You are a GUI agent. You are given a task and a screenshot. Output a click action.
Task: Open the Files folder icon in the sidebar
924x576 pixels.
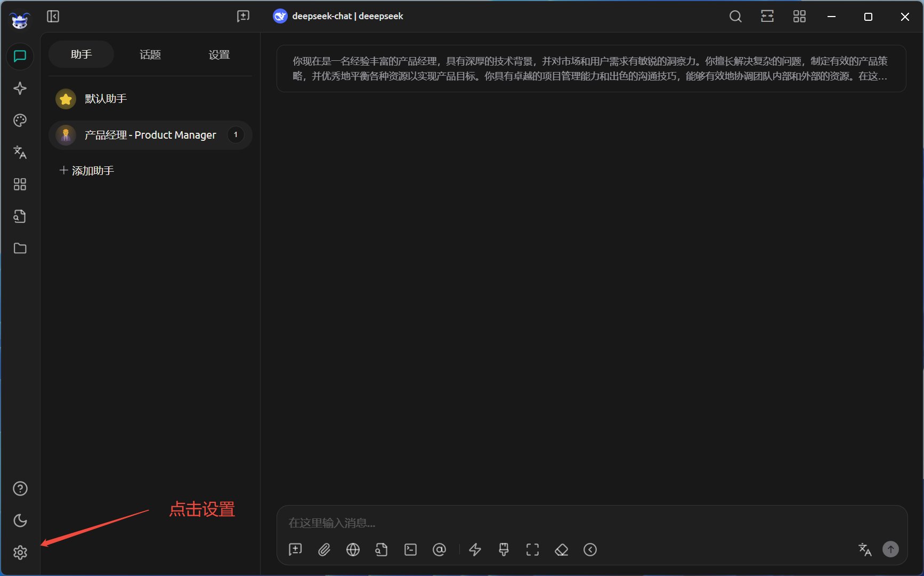click(x=20, y=249)
